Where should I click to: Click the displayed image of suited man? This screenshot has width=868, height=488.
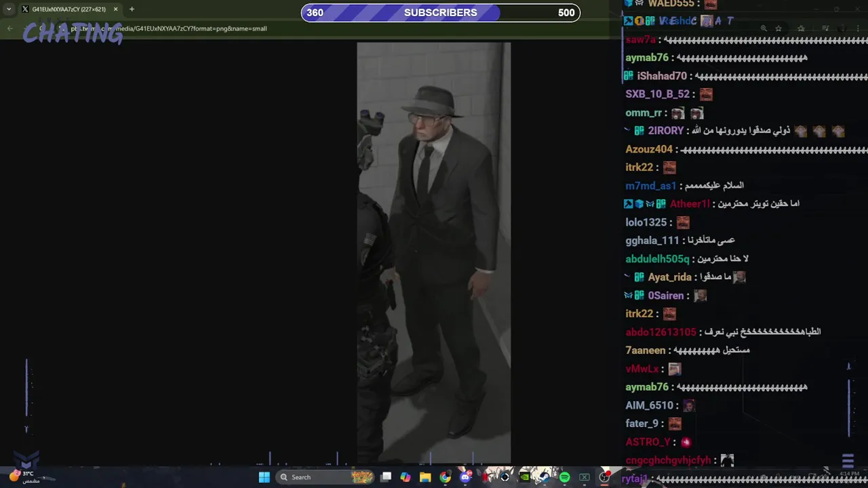click(x=434, y=253)
